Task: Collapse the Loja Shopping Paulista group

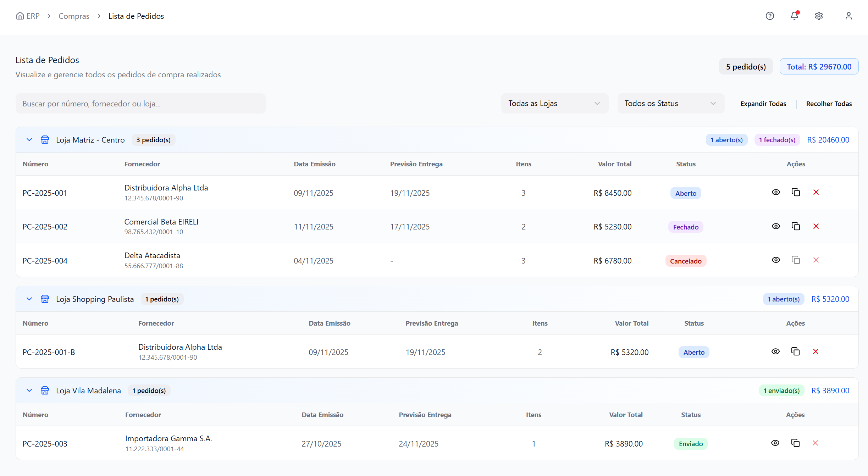Action: (x=29, y=299)
